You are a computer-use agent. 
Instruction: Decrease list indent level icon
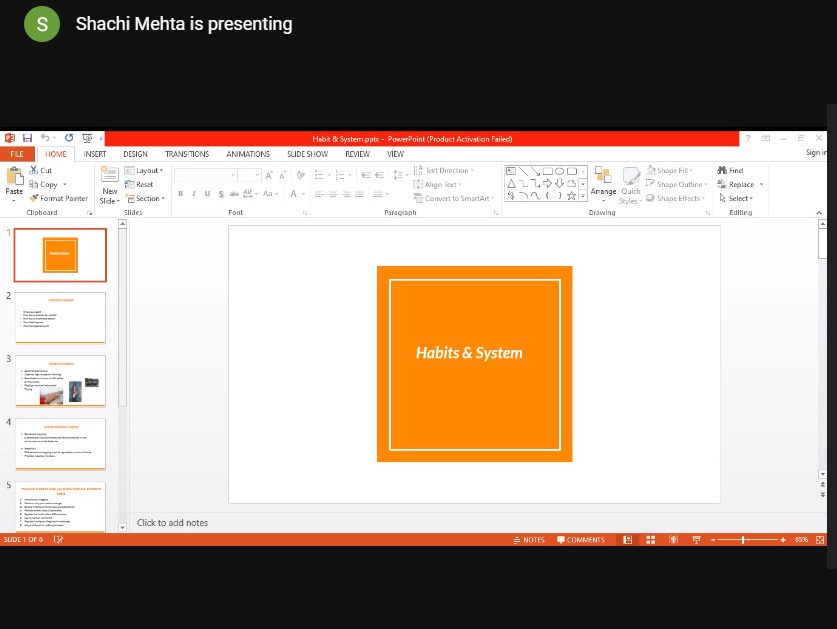pyautogui.click(x=366, y=175)
